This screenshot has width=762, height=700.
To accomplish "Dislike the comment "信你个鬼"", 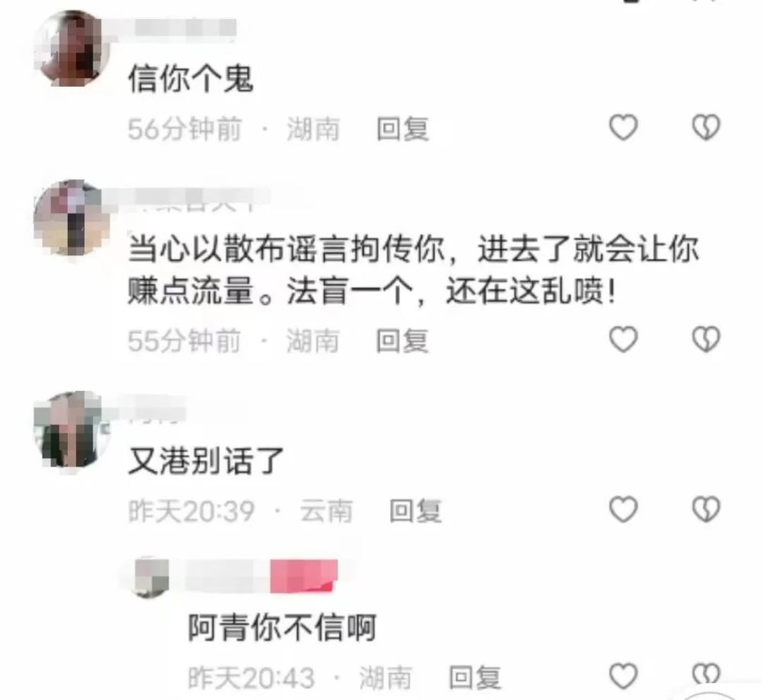I will point(706,127).
